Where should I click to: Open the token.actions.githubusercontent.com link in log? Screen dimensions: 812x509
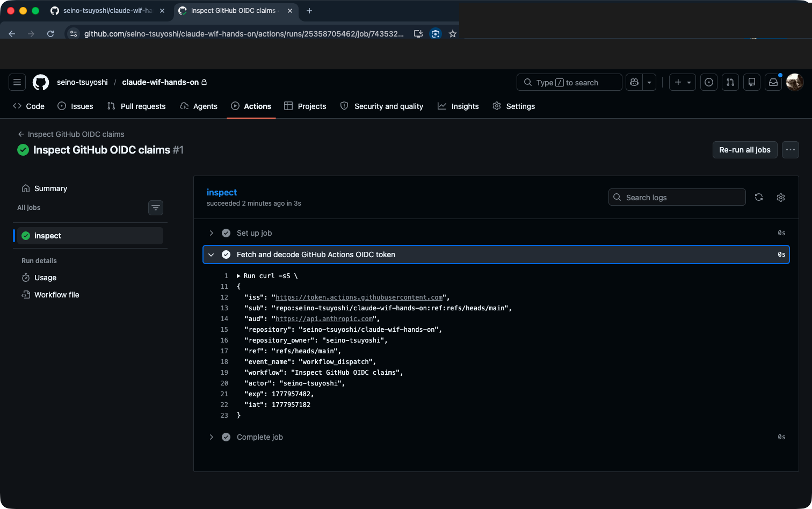359,297
